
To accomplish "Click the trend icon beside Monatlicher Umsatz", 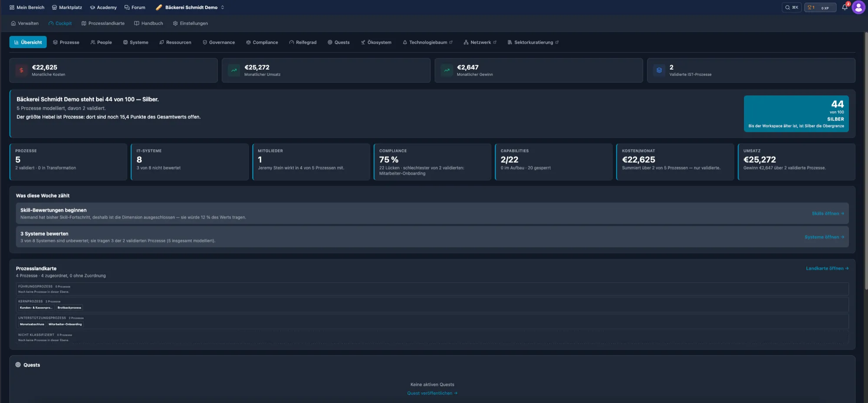I will pyautogui.click(x=234, y=70).
